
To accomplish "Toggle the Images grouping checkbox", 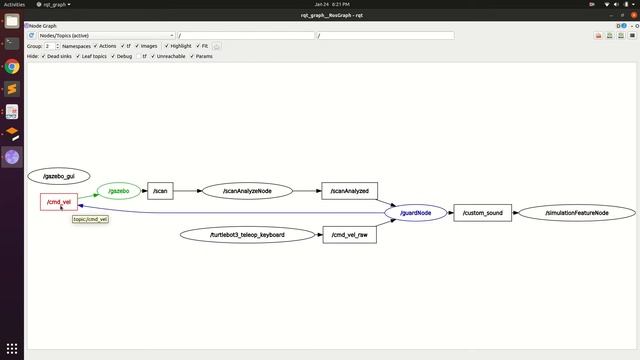I will tap(146, 46).
